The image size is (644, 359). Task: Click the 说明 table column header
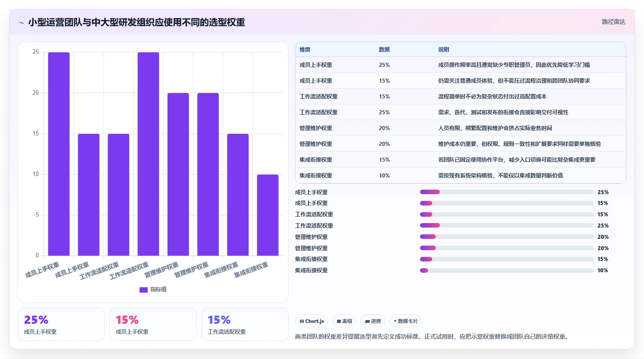(443, 50)
